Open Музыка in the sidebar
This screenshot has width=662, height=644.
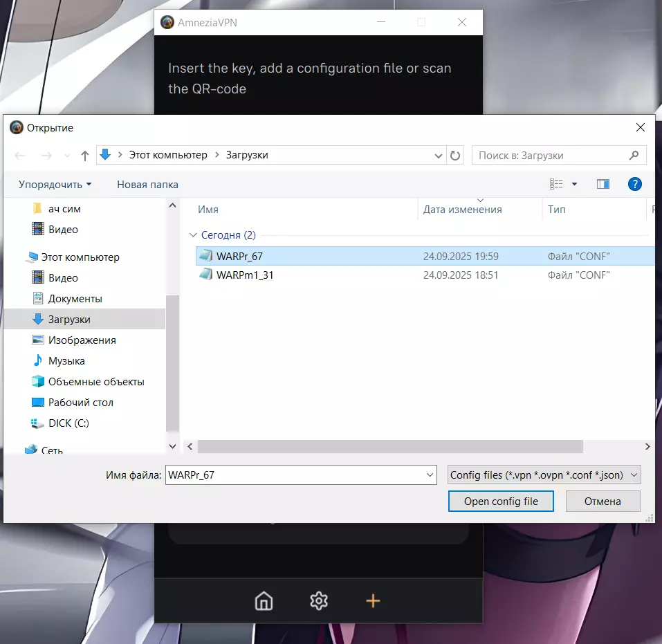tap(66, 360)
